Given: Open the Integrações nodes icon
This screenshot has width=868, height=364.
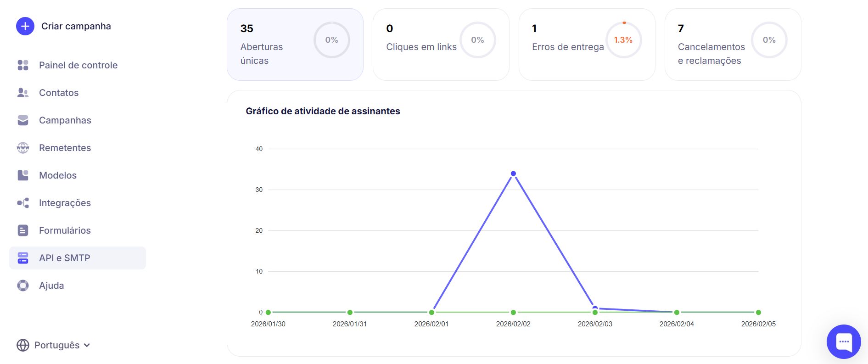Looking at the screenshot, I should tap(23, 203).
